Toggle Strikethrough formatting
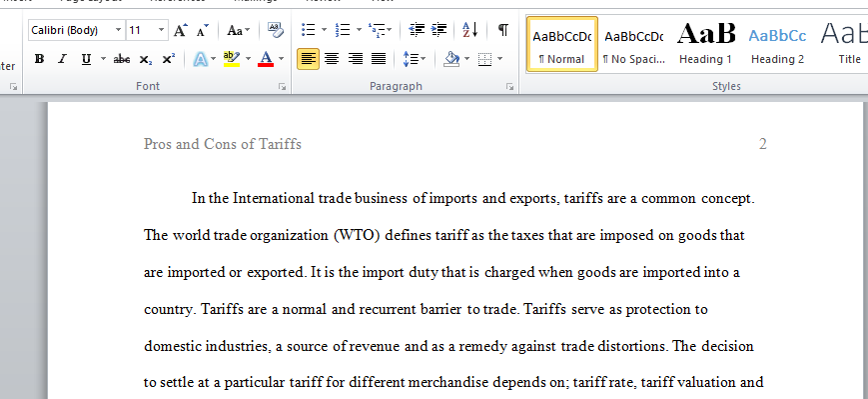Screen dimensions: 868x399 [121, 59]
